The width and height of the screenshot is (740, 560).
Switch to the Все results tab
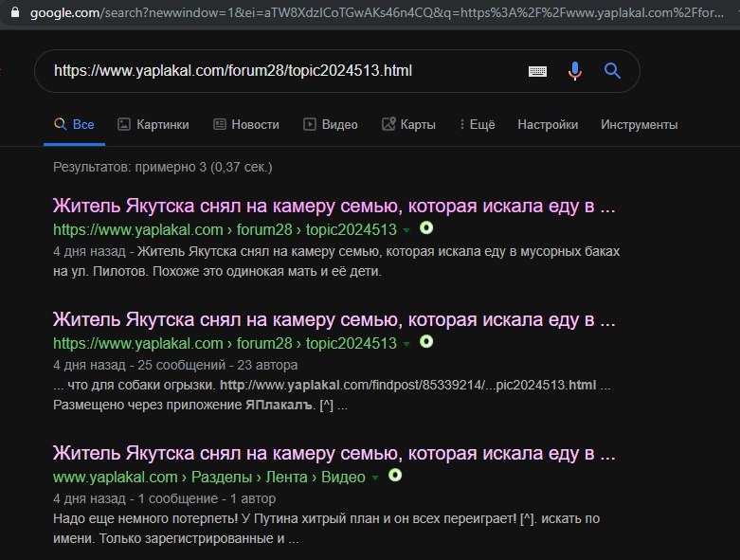click(74, 124)
